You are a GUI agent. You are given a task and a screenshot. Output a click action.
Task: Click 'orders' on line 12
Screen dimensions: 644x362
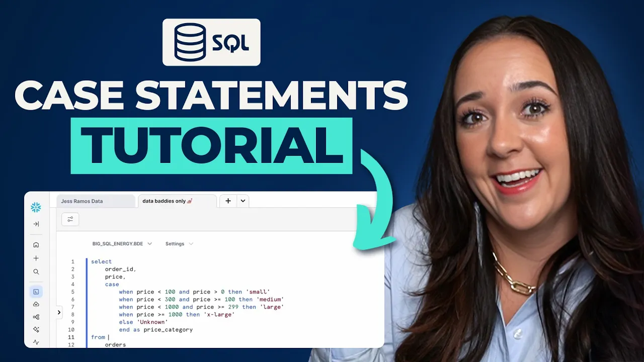[116, 345]
